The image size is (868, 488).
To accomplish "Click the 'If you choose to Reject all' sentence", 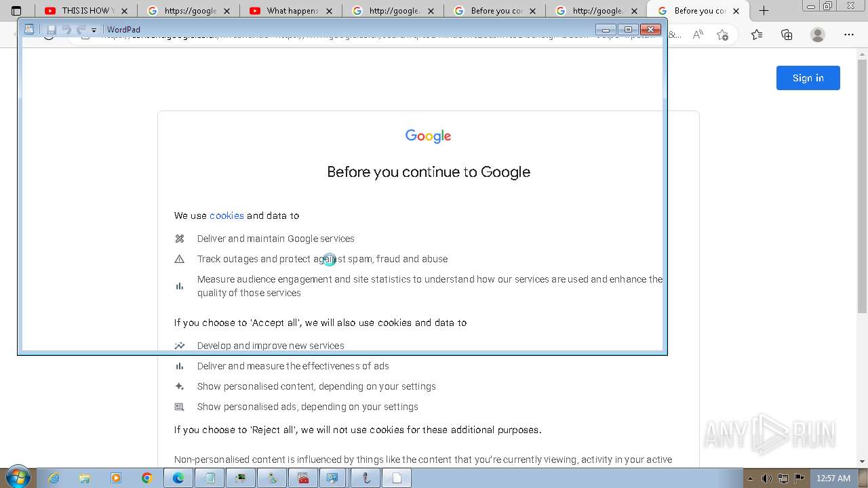I will click(358, 430).
